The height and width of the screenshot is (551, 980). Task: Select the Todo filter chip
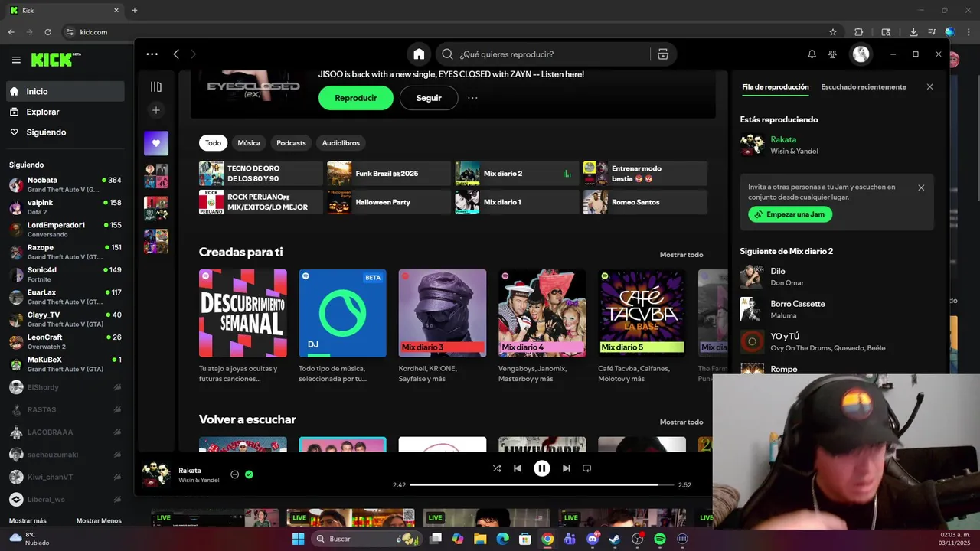tap(213, 143)
